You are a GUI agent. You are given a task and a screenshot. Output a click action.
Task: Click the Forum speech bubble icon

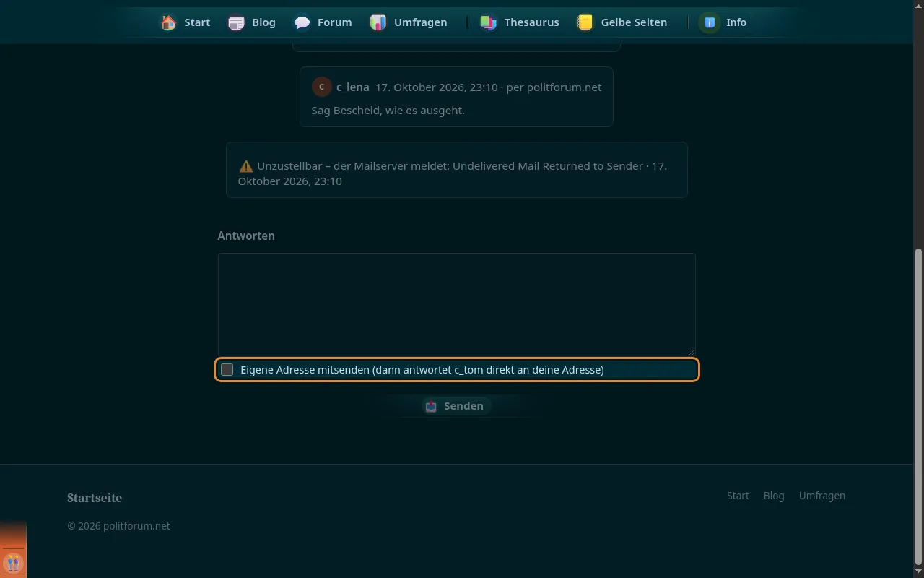coord(302,22)
